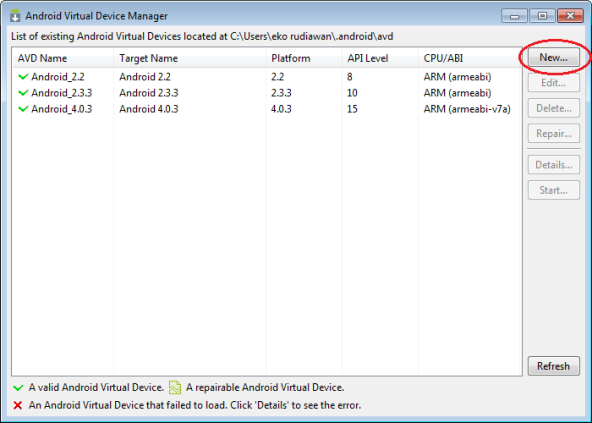The height and width of the screenshot is (423, 592).
Task: Sort by CPU/ABI column header
Action: (470, 58)
